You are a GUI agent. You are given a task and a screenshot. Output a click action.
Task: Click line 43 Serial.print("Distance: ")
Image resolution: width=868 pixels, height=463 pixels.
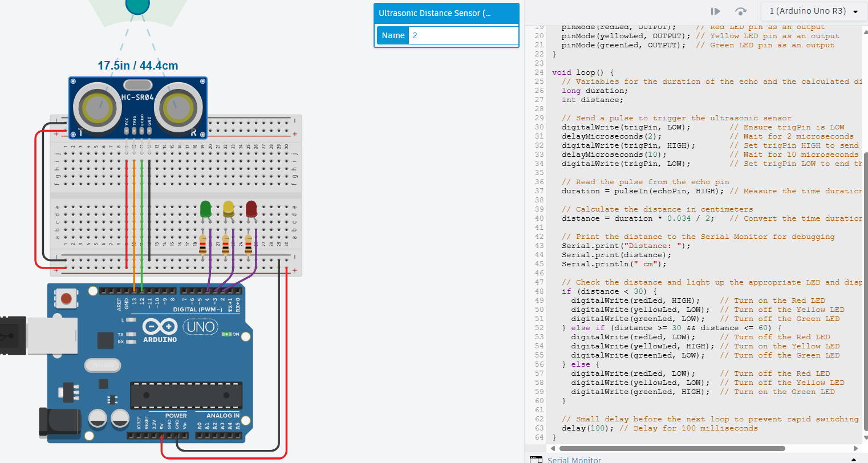point(626,246)
